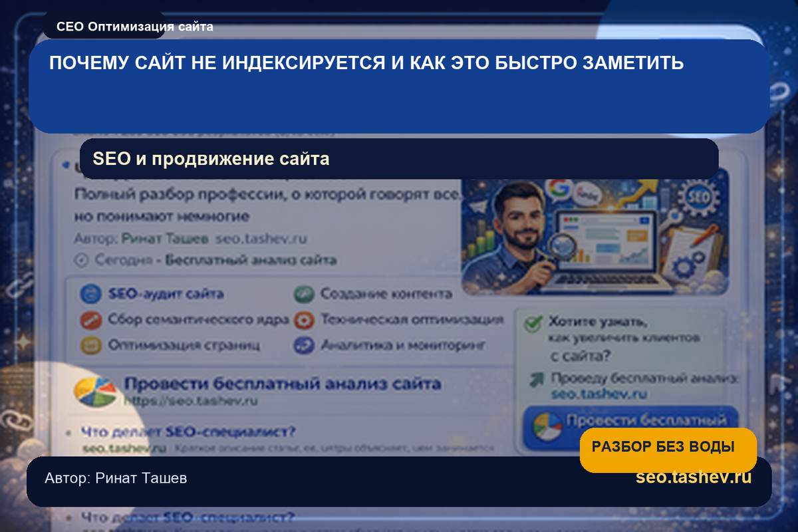Viewport: 798px width, 532px height.
Task: Click the seo.tashev.ru link in the Хотите узнать box
Action: pos(599,394)
